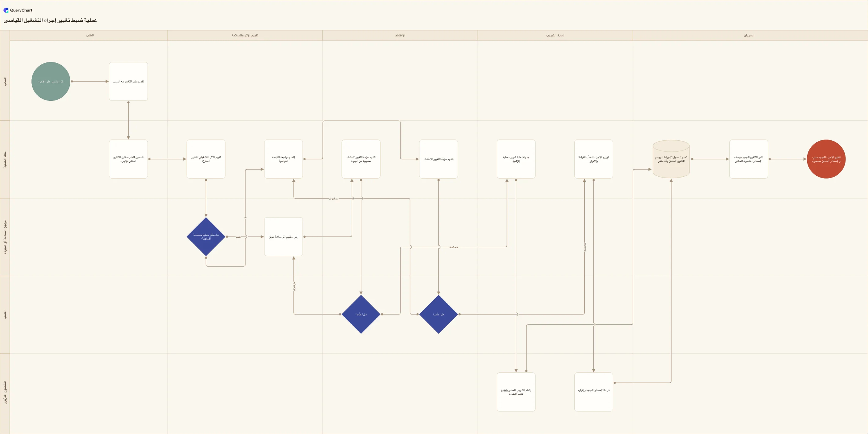The width and height of the screenshot is (868, 434).
Task: Click the node 'تقييم الأثر التشغيلي للتغيير المقترح'
Action: (206, 159)
